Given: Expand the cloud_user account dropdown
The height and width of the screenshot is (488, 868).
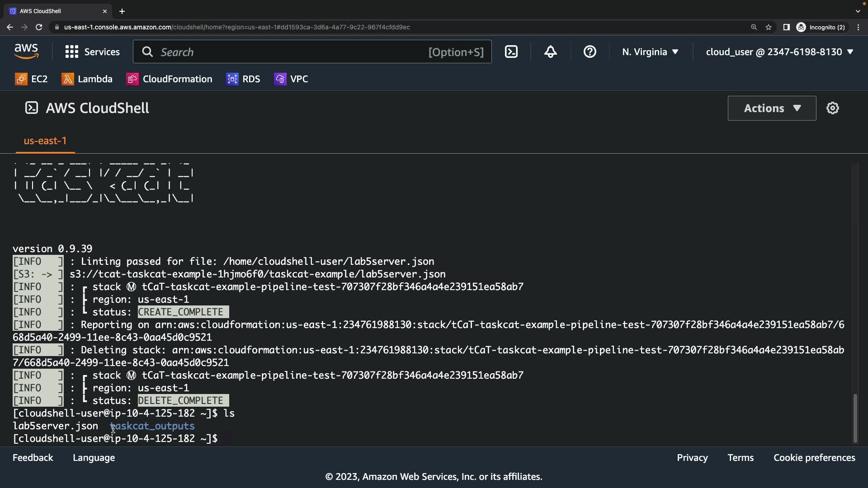Looking at the screenshot, I should coord(779,52).
